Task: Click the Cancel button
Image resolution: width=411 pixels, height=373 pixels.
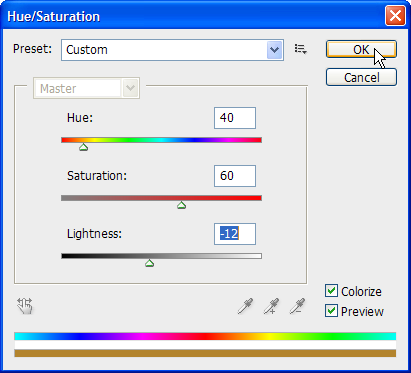Action: (x=361, y=77)
